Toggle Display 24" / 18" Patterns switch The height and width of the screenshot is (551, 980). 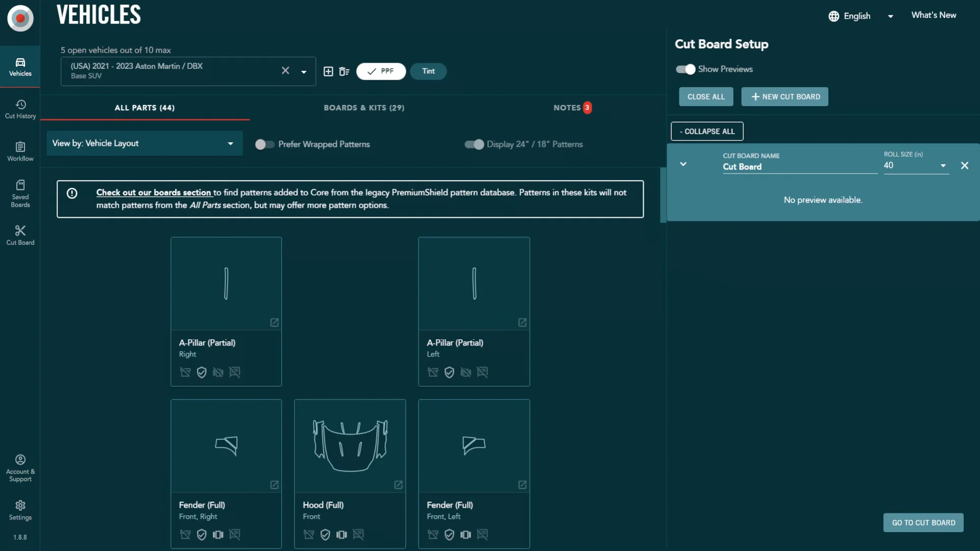click(474, 144)
